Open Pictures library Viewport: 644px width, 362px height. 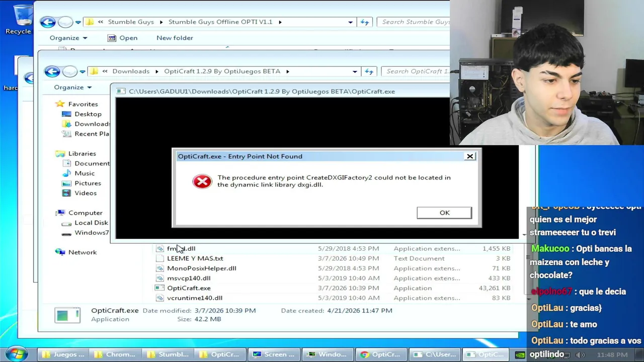tap(82, 183)
